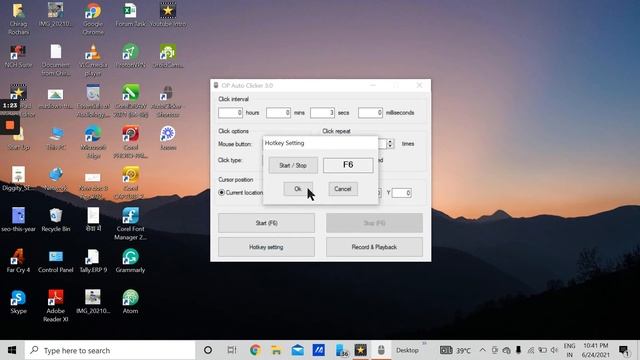Show hidden system tray icons
640x360 pixels.
click(482, 350)
